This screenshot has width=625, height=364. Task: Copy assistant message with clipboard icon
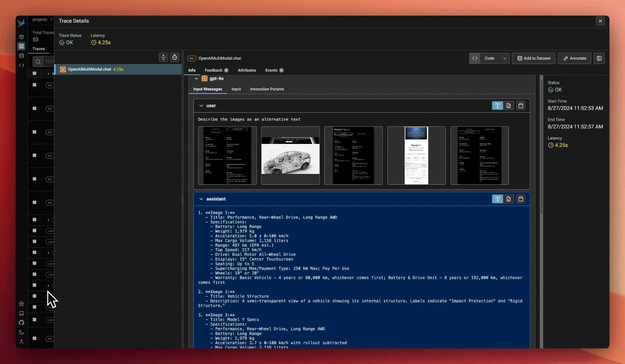(521, 199)
